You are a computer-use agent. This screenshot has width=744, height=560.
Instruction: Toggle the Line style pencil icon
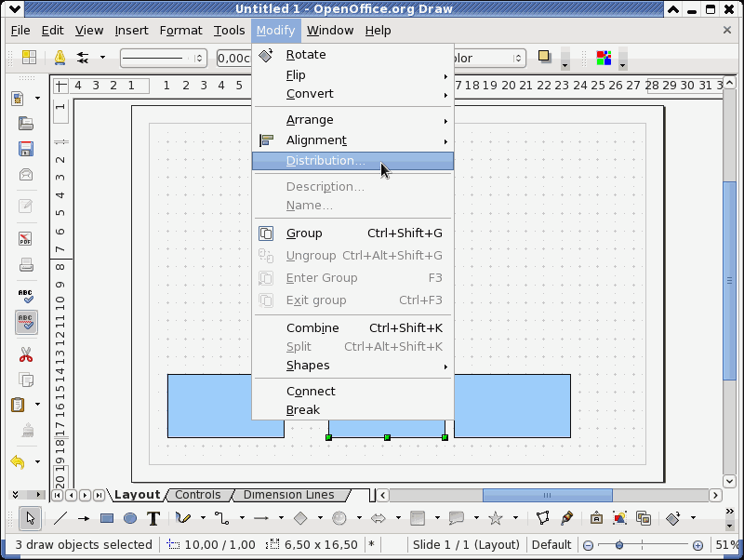coord(60,58)
